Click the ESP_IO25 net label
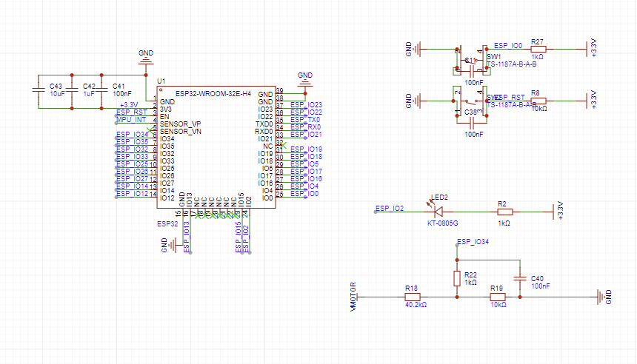 coord(133,164)
